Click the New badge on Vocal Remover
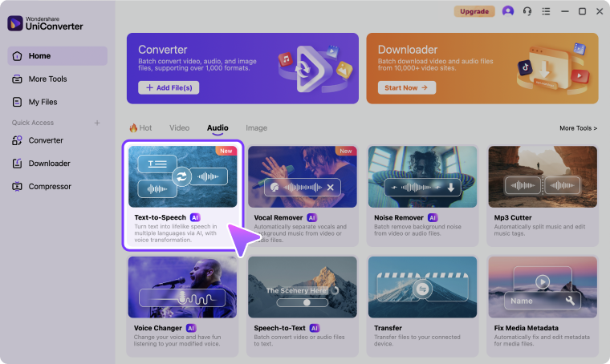Image resolution: width=610 pixels, height=364 pixels. [346, 151]
